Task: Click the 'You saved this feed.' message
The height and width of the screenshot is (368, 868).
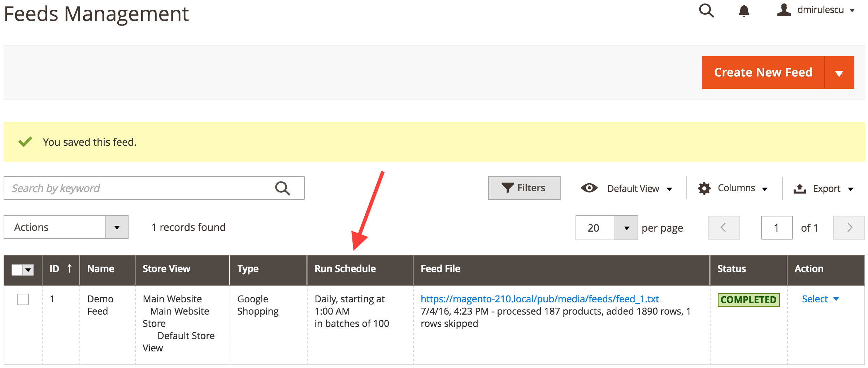Action: click(x=90, y=142)
